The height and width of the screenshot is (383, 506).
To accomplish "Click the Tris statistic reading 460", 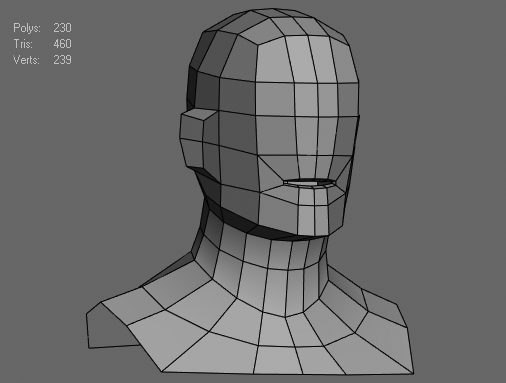I will tap(62, 44).
